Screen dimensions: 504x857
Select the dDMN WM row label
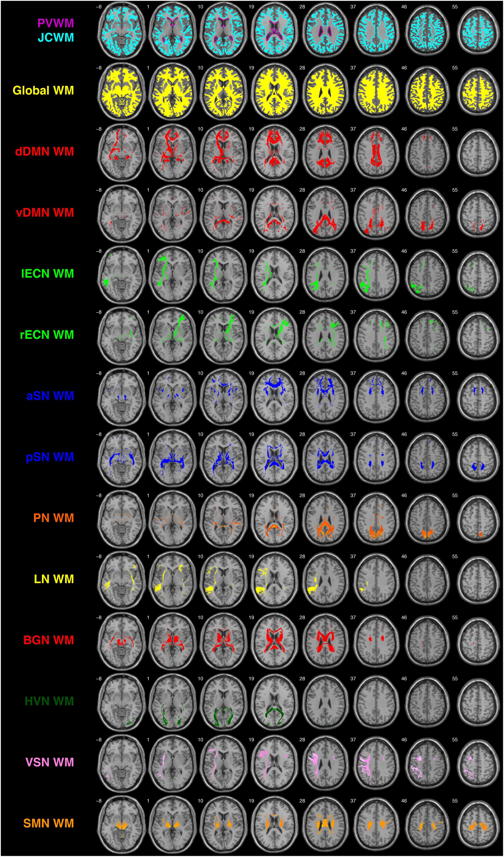click(45, 151)
